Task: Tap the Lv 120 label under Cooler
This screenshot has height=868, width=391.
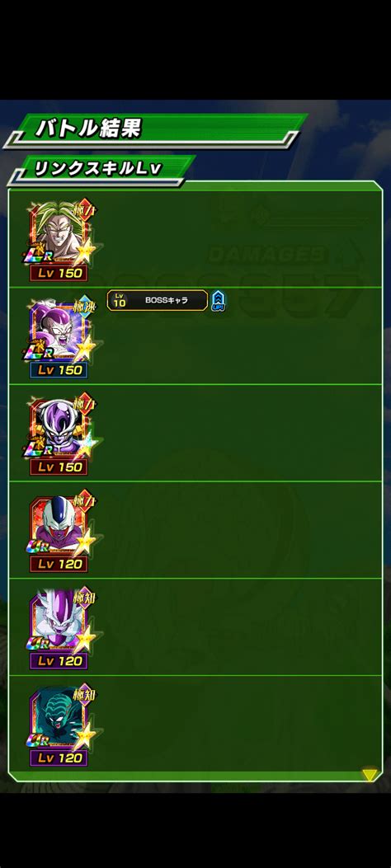Action: [59, 564]
